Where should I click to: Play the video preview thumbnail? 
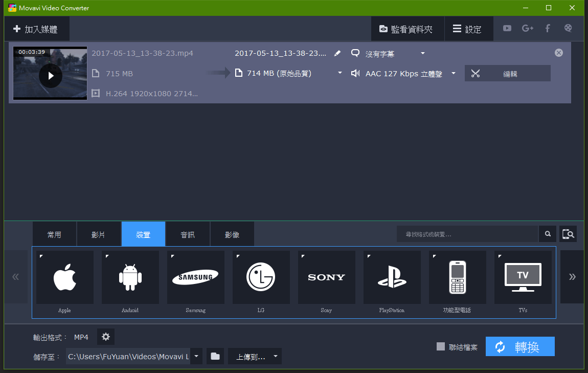point(50,75)
